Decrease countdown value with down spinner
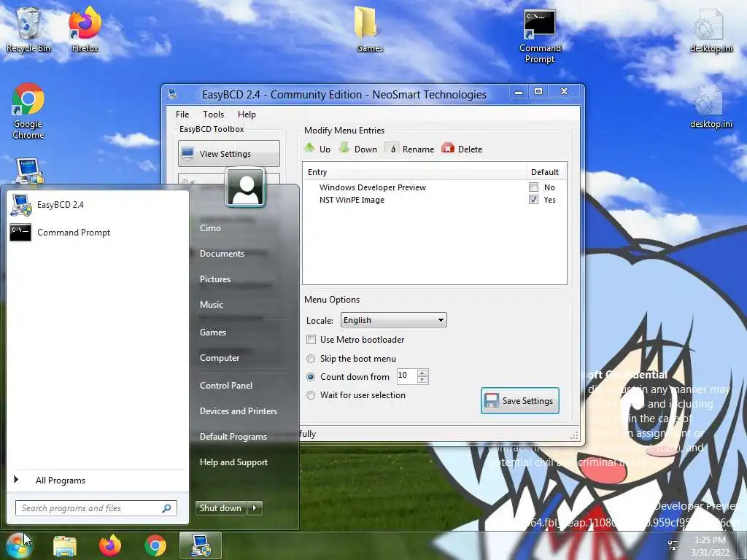Image resolution: width=747 pixels, height=560 pixels. [x=422, y=380]
